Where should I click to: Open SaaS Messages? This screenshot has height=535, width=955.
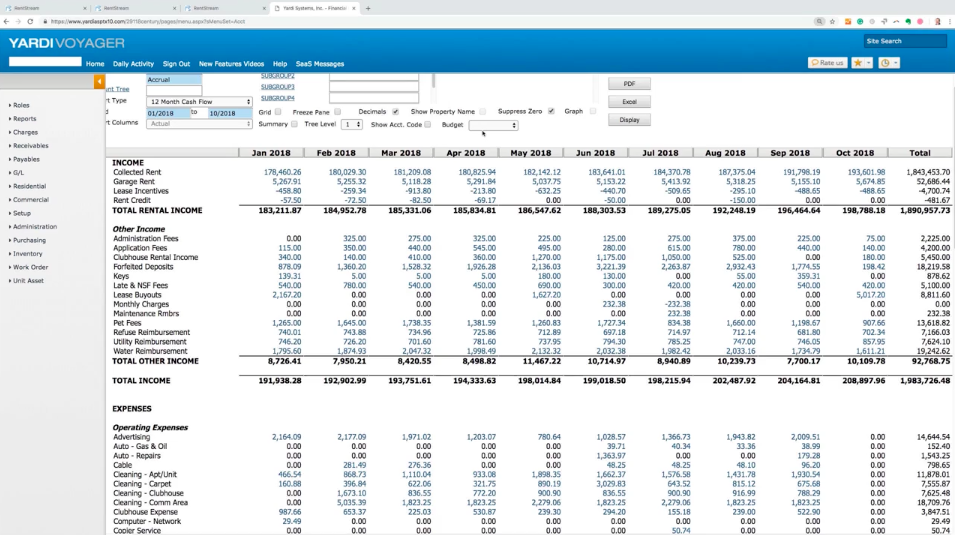[320, 63]
